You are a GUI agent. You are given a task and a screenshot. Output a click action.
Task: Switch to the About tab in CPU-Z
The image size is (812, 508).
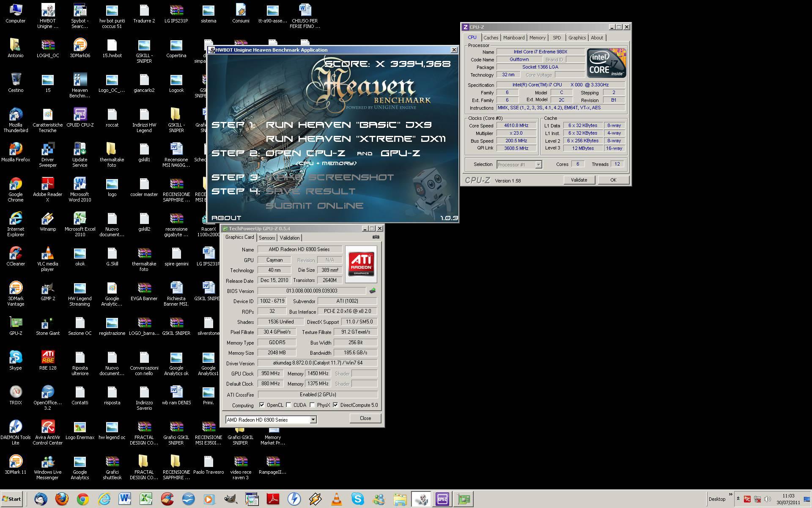597,38
